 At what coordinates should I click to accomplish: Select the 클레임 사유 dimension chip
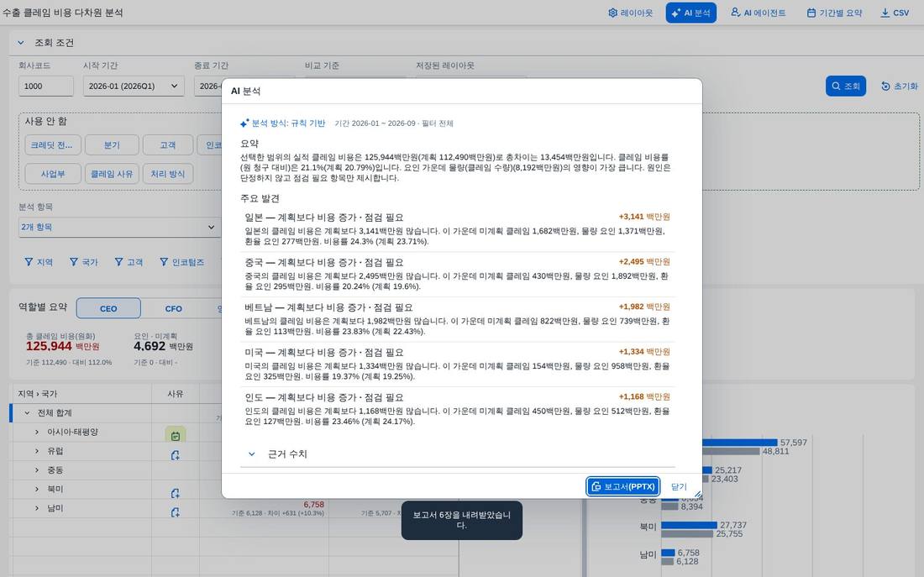112,174
